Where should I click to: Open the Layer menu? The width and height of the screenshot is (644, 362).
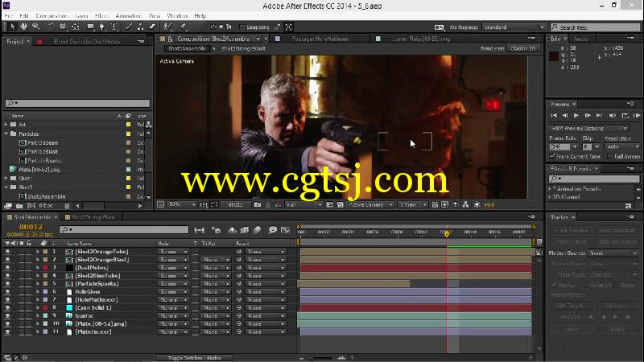[81, 15]
